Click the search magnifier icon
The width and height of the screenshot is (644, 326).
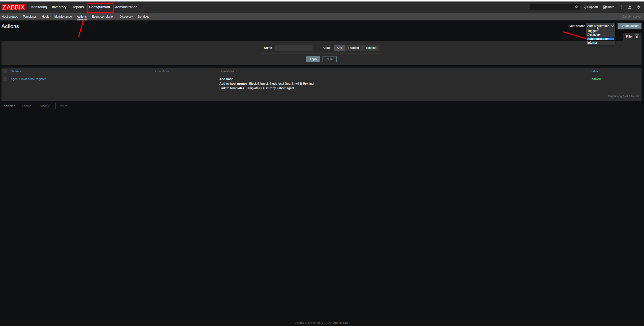click(576, 7)
